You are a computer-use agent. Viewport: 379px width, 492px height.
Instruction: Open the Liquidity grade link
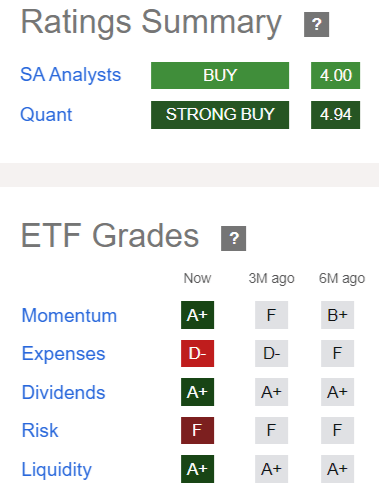pos(57,470)
